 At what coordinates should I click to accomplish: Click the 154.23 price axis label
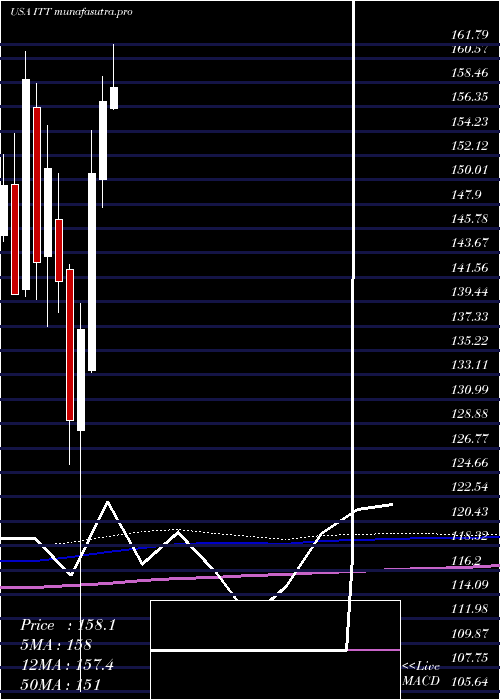[x=468, y=121]
